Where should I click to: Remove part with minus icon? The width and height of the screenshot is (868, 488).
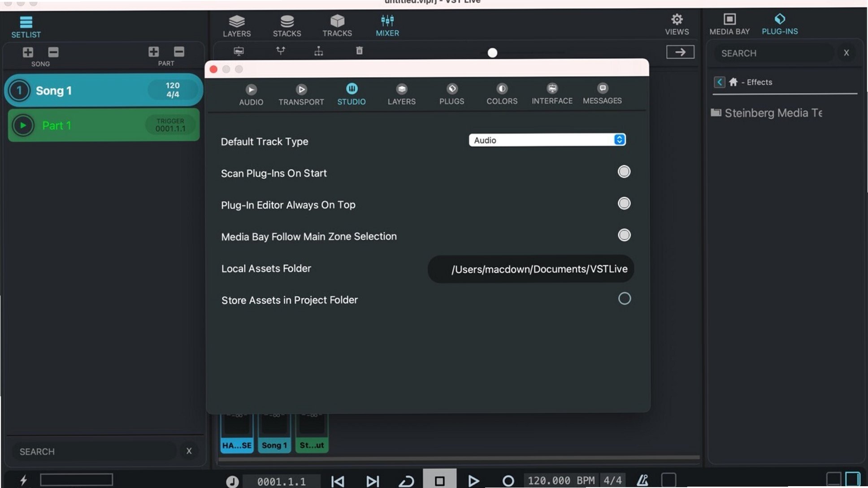(x=179, y=52)
